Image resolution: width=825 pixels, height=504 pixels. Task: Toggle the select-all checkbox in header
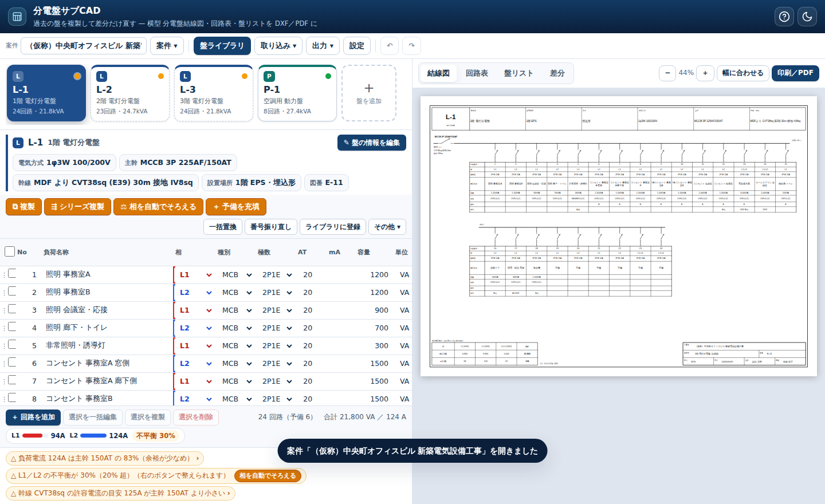pos(10,251)
